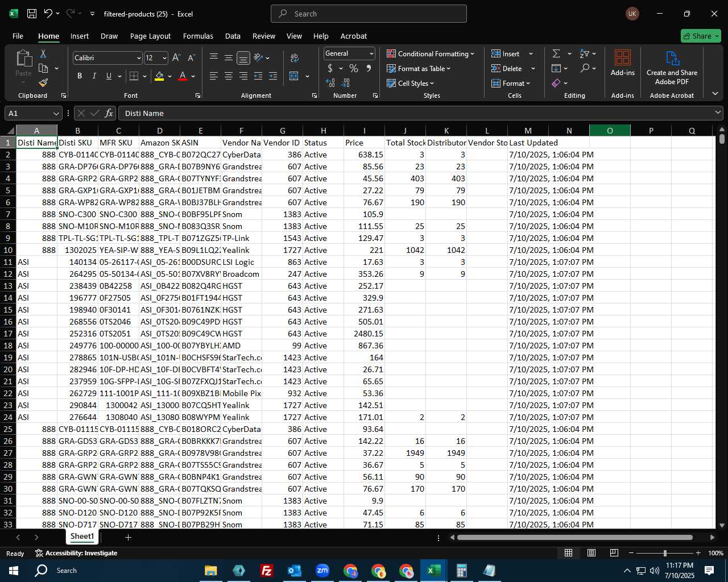Viewport: 728px width, 582px height.
Task: Open the File menu
Action: click(18, 36)
